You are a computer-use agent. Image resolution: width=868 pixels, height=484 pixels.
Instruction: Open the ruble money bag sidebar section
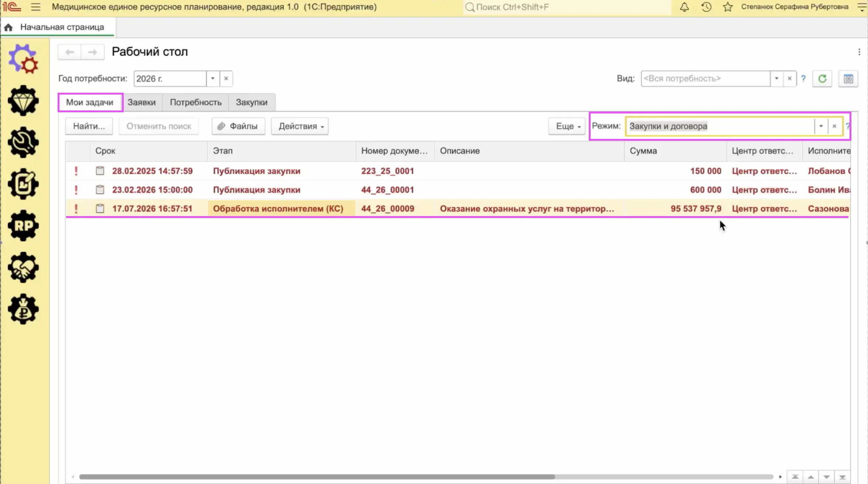tap(23, 309)
